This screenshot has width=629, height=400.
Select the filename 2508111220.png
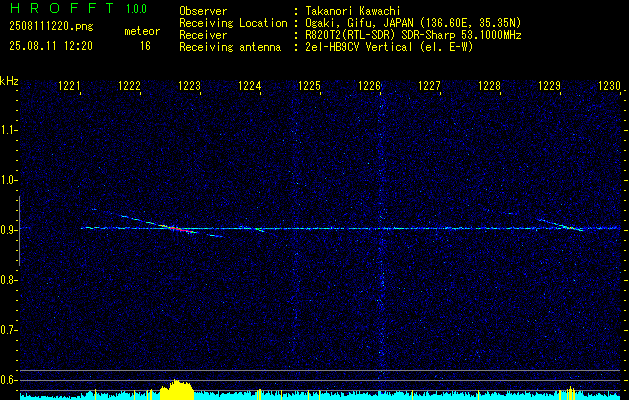coord(51,27)
